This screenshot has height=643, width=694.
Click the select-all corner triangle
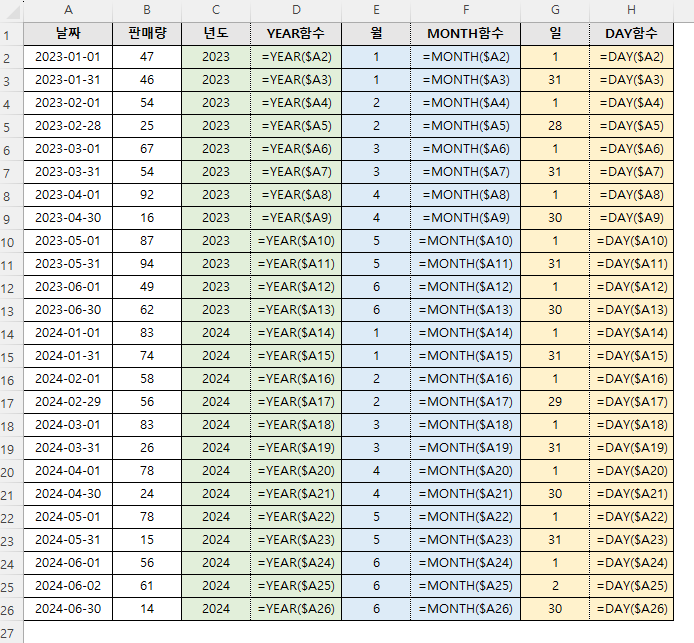coord(12,11)
